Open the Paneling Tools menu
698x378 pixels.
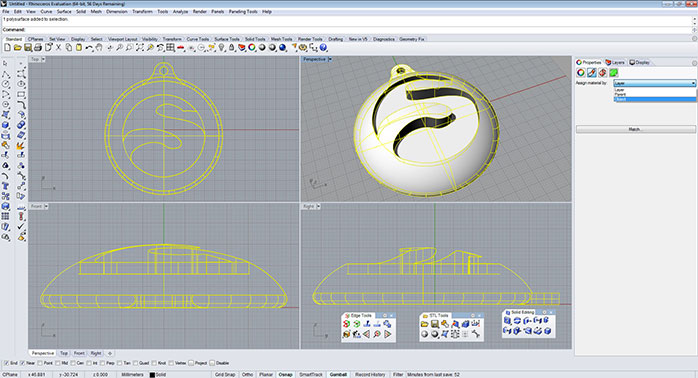243,12
